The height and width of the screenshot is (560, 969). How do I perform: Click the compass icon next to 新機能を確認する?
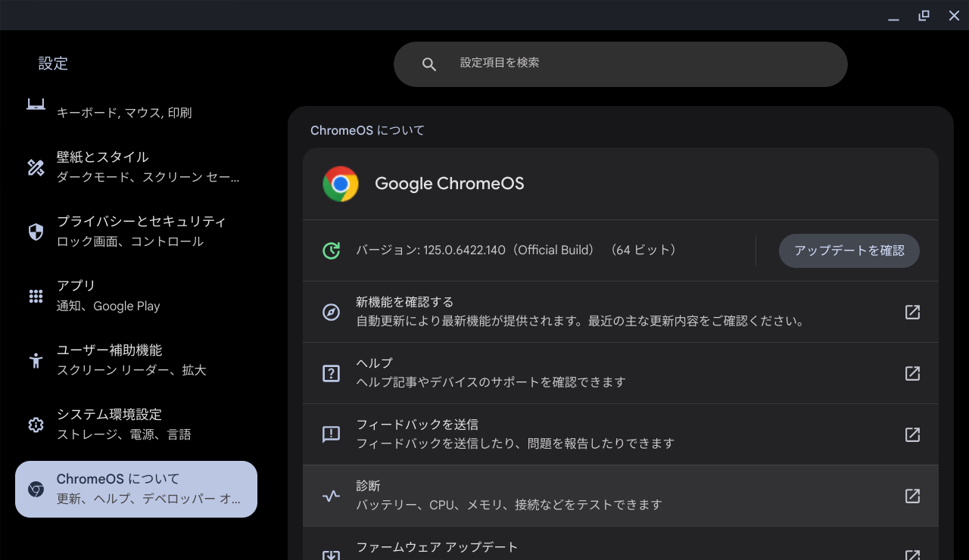331,312
